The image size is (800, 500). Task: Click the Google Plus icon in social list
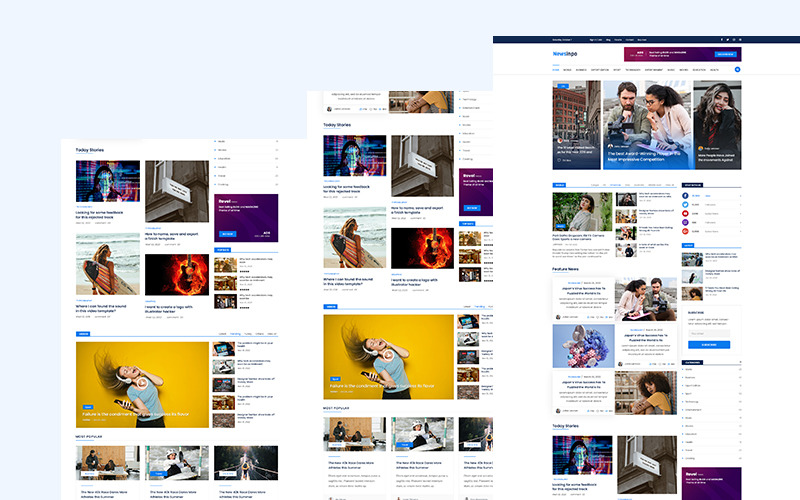(x=686, y=232)
